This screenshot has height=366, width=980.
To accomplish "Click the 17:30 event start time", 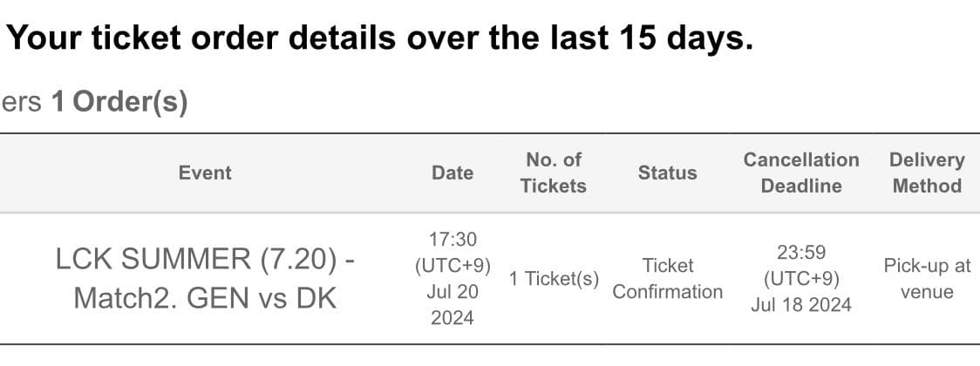I will click(453, 239).
